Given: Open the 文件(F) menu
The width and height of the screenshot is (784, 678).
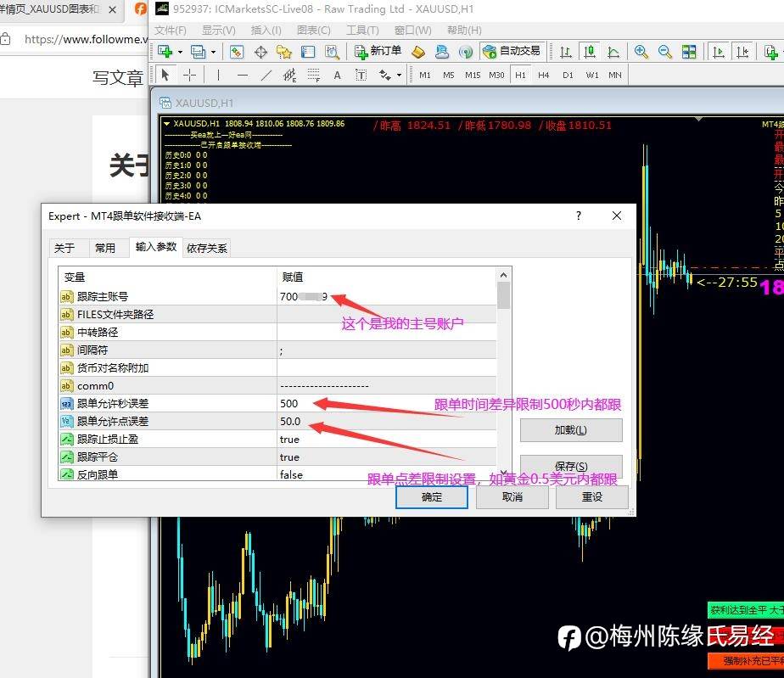Looking at the screenshot, I should coord(171,31).
